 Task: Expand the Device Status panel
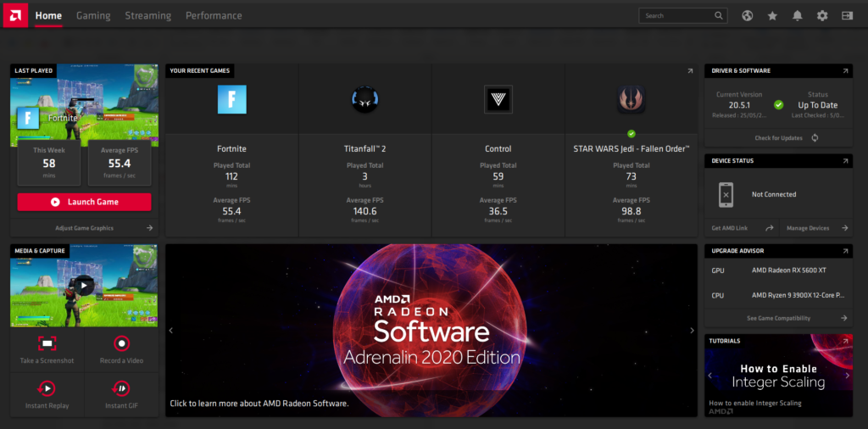point(845,161)
